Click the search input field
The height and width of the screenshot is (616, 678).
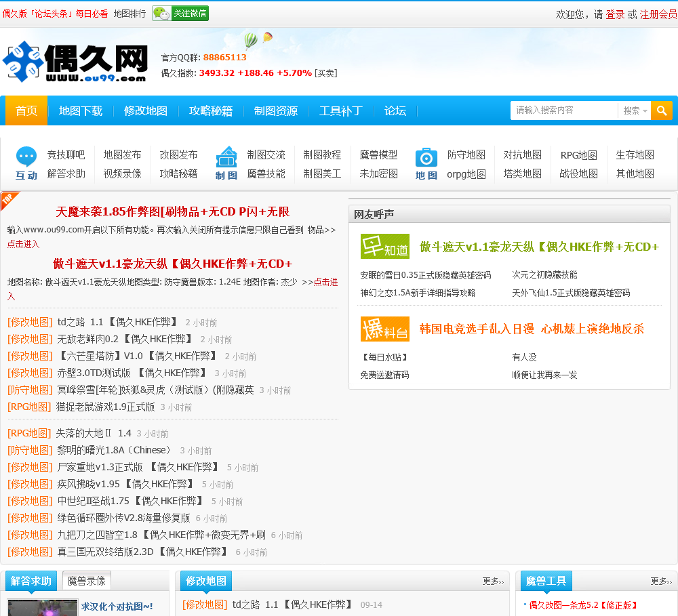point(564,110)
